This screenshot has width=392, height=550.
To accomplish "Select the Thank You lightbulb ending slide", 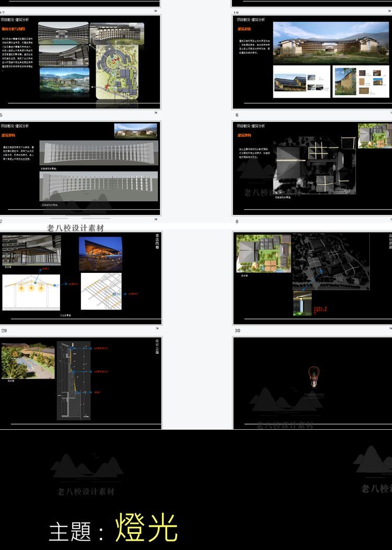I will 312,383.
